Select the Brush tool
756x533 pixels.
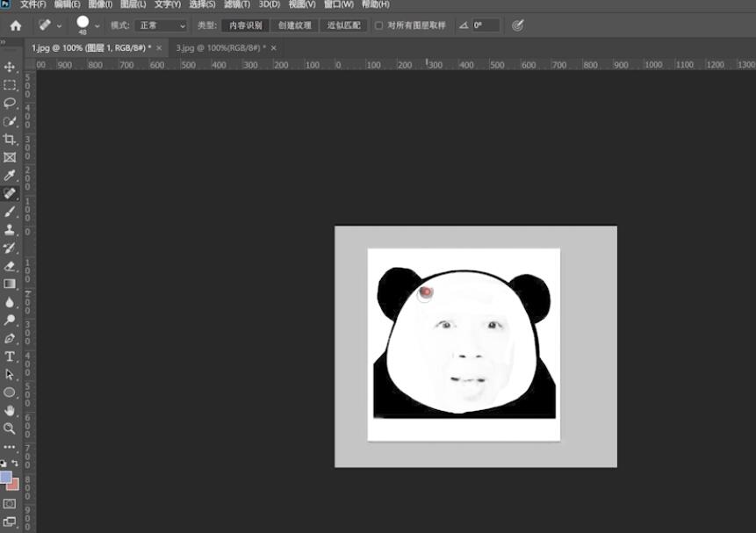(x=9, y=212)
